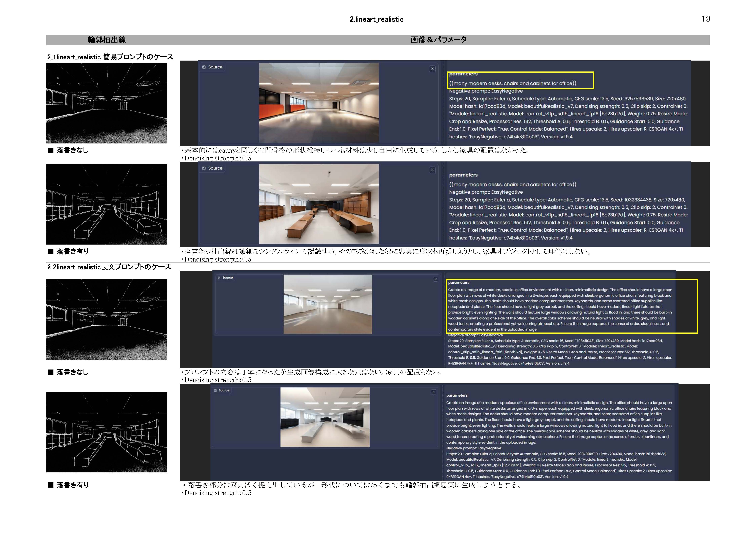Click the 2_2lineart_realistic長文プロンプトのケース heading
Image resolution: width=756 pixels, height=535 pixels.
point(109,267)
